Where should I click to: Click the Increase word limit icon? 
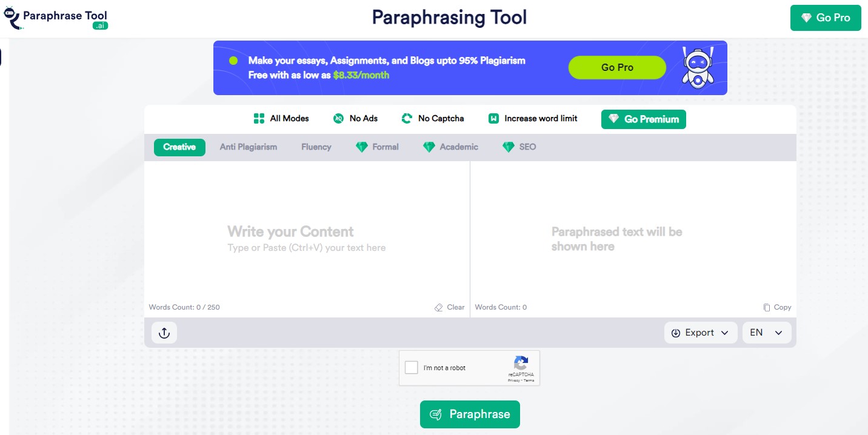(493, 119)
